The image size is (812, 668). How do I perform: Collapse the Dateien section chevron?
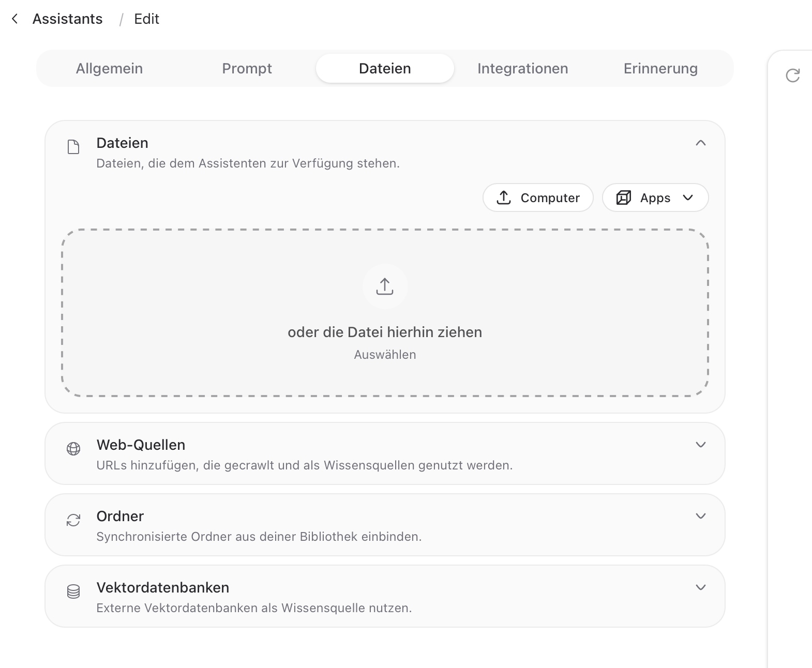tap(701, 143)
